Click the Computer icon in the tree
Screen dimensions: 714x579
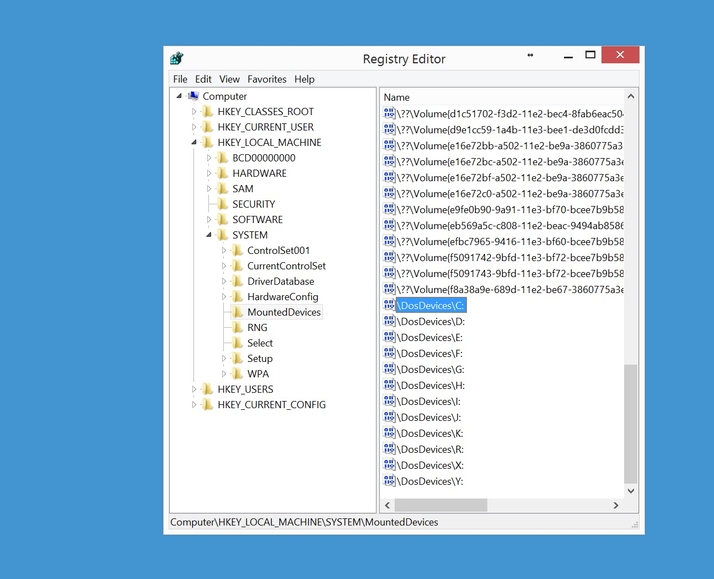click(x=194, y=96)
